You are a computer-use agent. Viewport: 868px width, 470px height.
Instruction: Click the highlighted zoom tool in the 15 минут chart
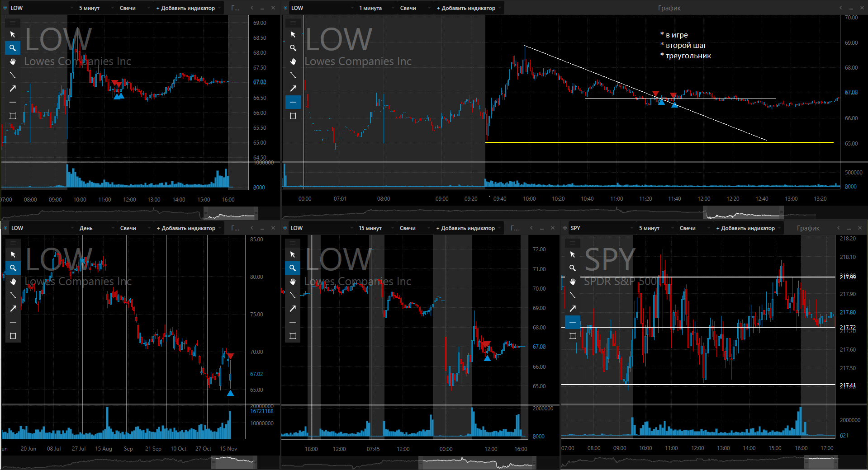click(293, 268)
